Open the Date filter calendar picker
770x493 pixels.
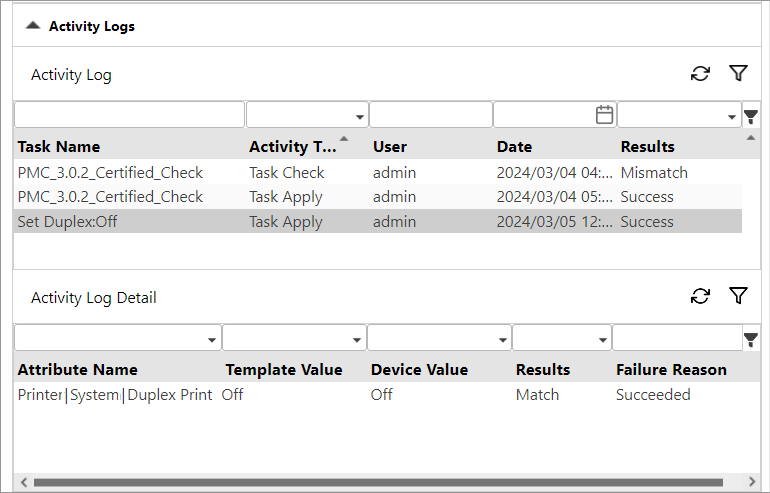tap(604, 115)
